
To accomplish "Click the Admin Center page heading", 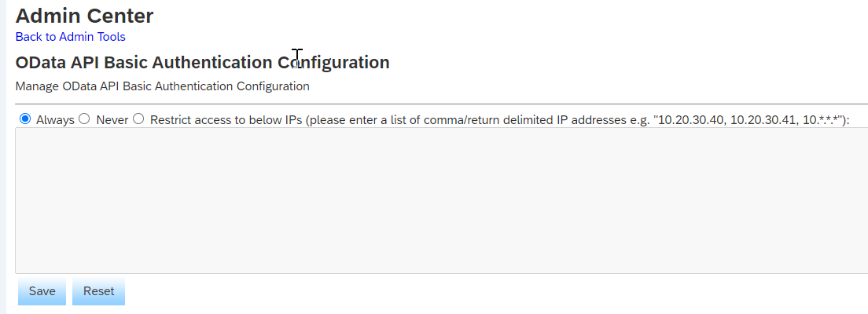I will 84,15.
